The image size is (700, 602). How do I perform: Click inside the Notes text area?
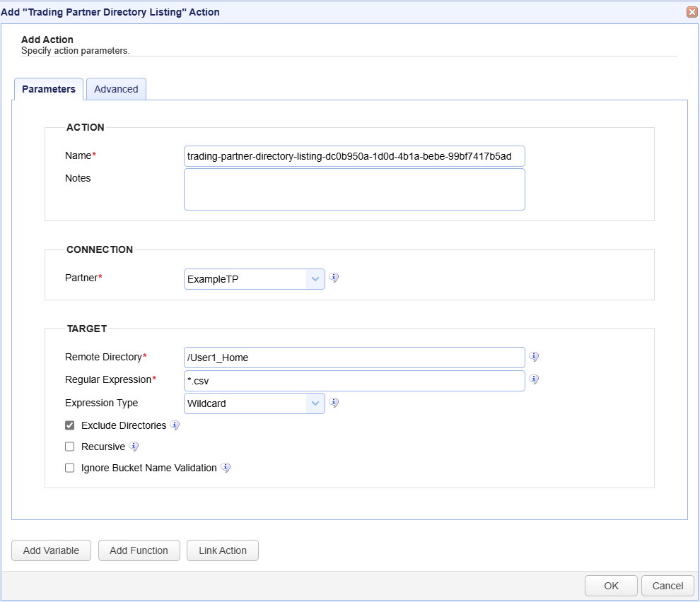pyautogui.click(x=354, y=189)
